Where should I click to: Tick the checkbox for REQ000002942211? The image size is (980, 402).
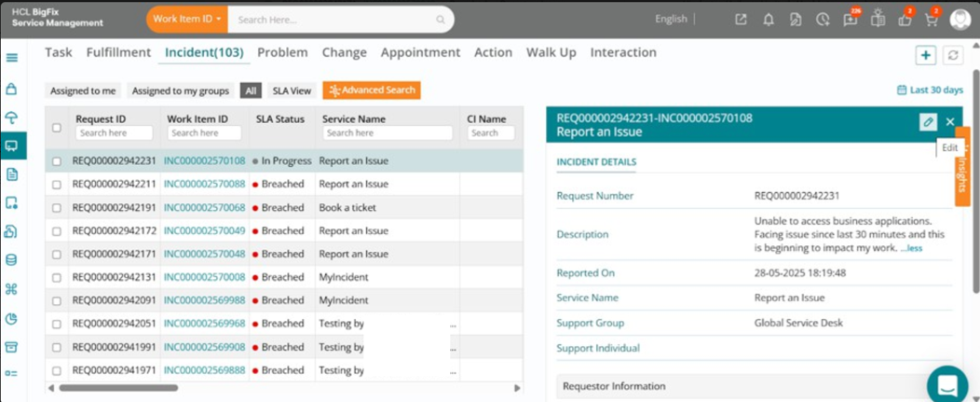pyautogui.click(x=57, y=185)
